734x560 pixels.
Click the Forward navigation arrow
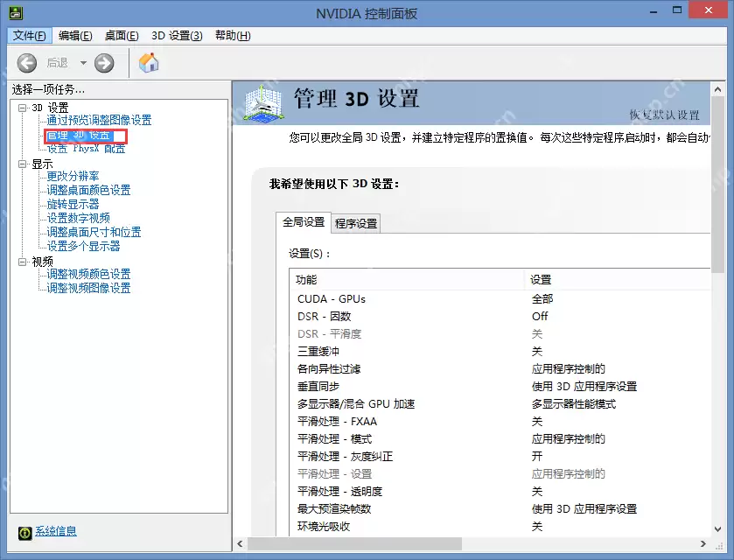coord(104,62)
